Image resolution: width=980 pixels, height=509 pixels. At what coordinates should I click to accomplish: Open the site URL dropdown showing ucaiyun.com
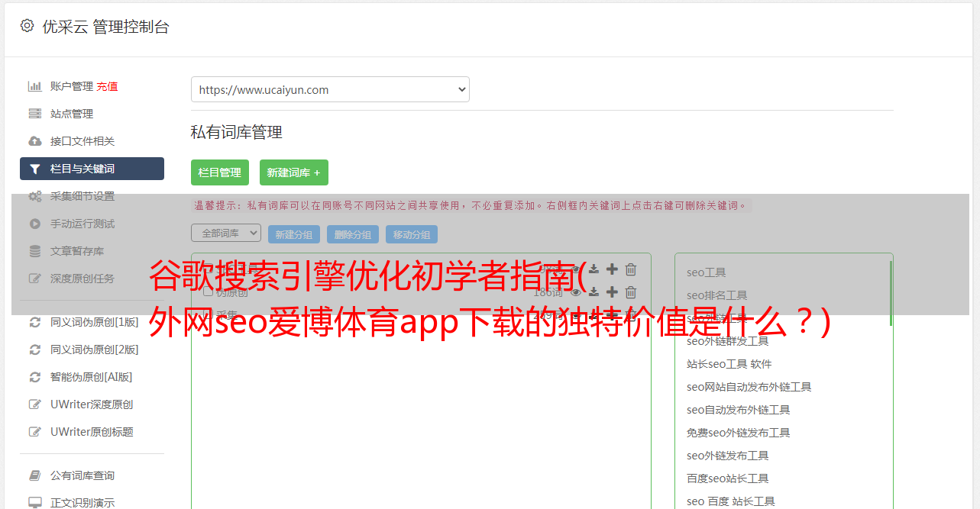(330, 89)
